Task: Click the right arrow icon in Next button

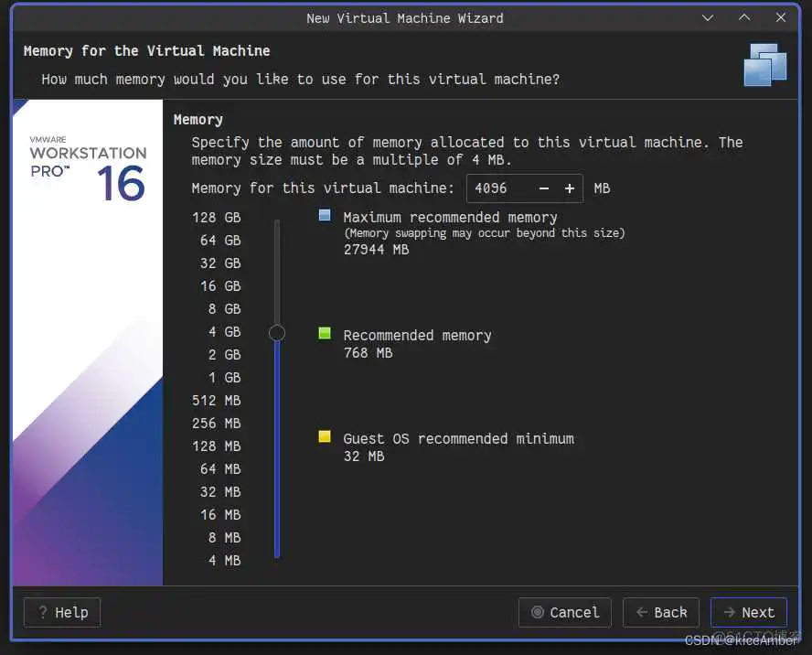Action: [x=732, y=613]
